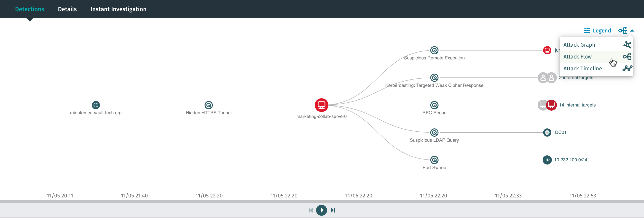Select the Hidden HTTPS Tunnel detection icon
The image size is (644, 218).
point(209,105)
